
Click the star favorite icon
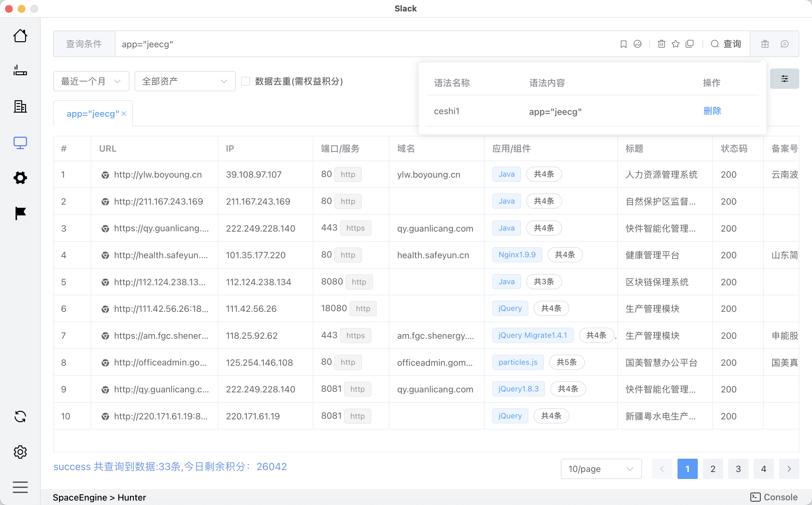(x=675, y=44)
